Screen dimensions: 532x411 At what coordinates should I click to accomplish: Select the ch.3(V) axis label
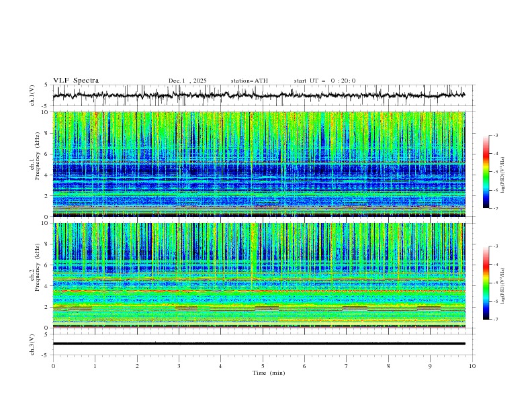(x=32, y=343)
